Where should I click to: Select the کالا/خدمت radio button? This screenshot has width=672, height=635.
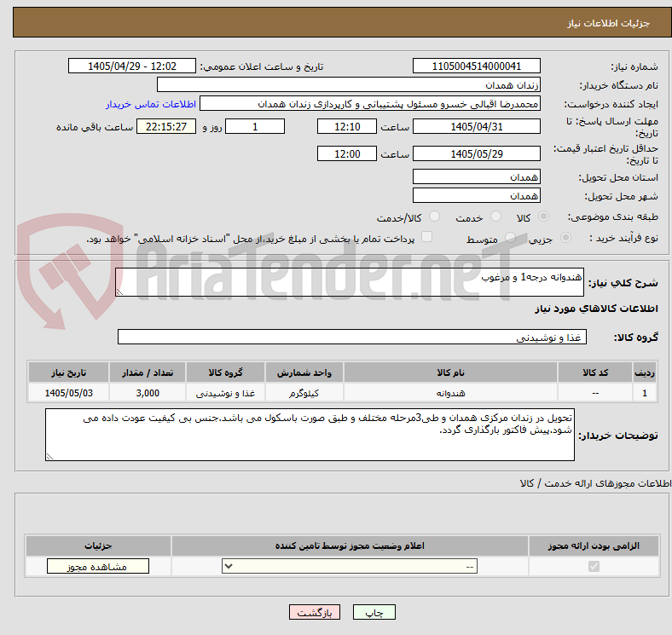(x=435, y=216)
